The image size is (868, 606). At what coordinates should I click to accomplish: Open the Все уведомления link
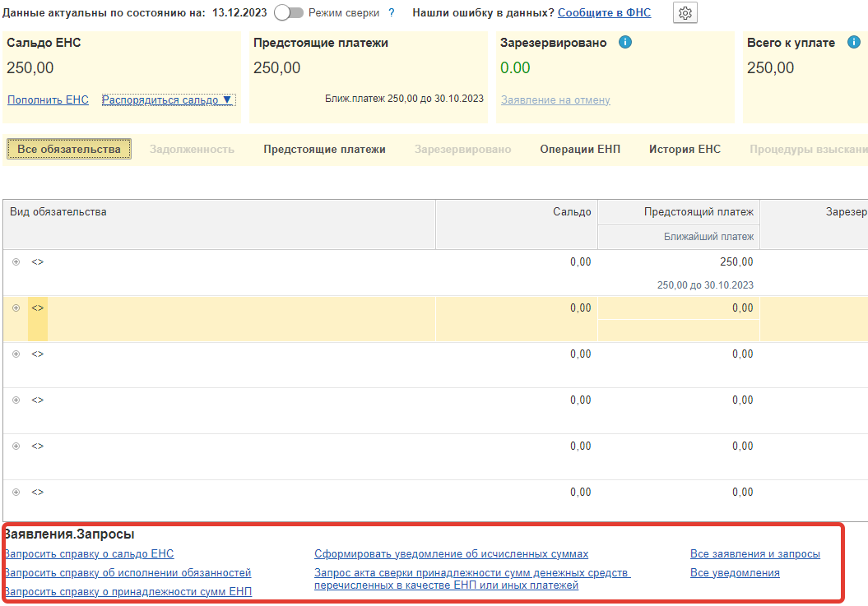[x=735, y=573]
